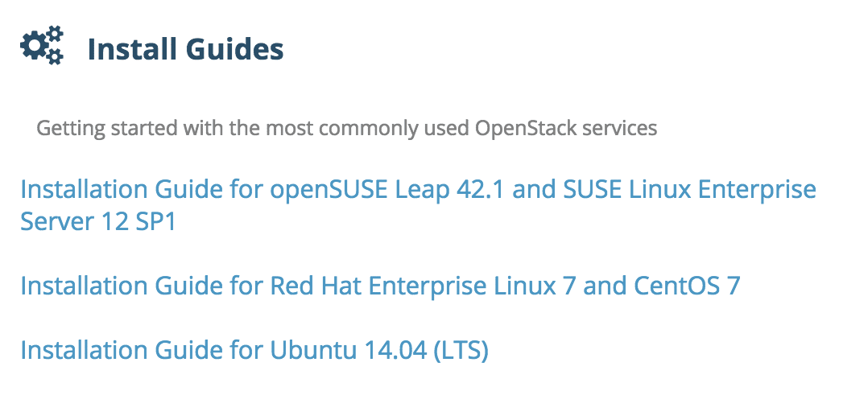This screenshot has width=868, height=420.
Task: Click the Install Guides heading
Action: coord(185,49)
